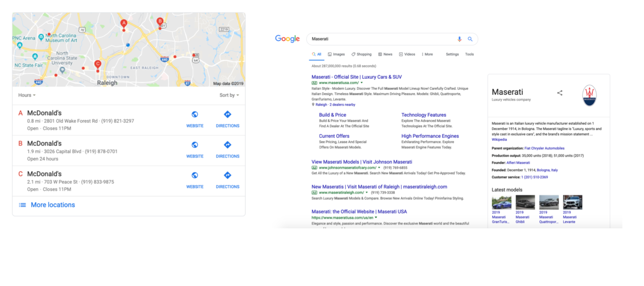644x286 pixels.
Task: Click the Raleigh city label on the map
Action: coord(107,83)
